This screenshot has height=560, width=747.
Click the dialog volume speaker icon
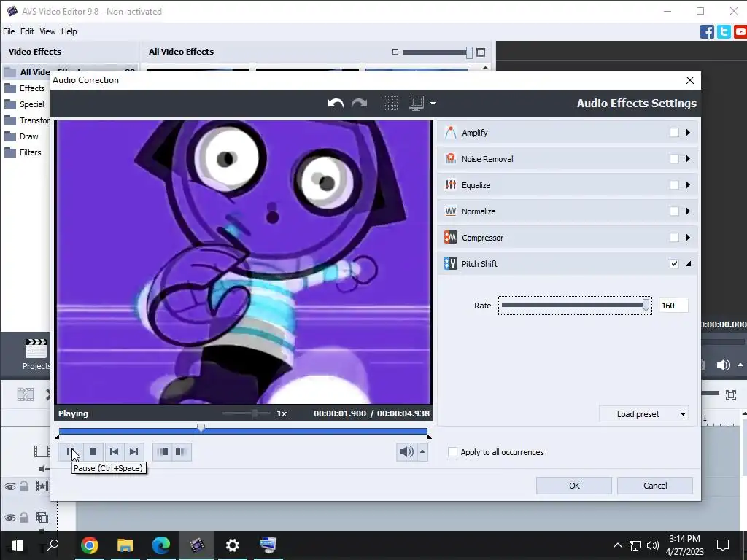(406, 451)
